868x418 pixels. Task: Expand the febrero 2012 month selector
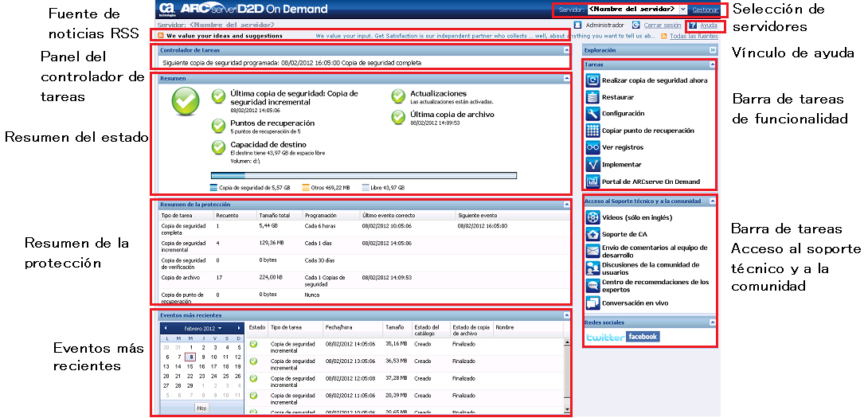[x=219, y=328]
